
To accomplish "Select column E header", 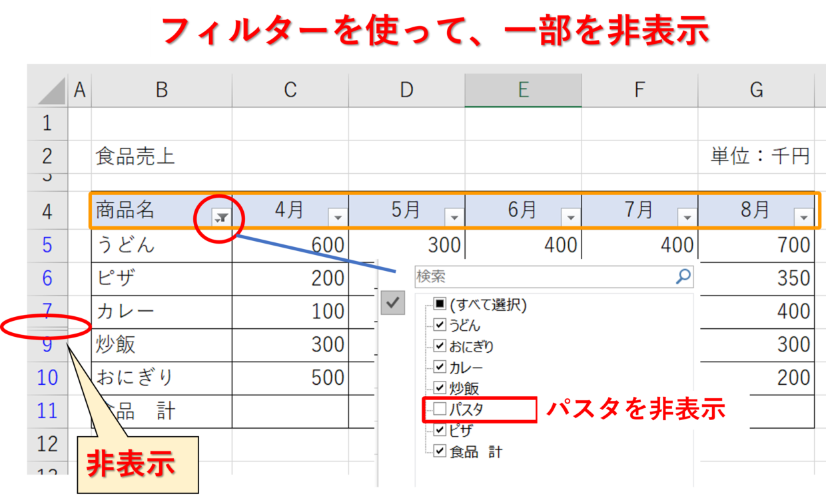I will tap(523, 91).
